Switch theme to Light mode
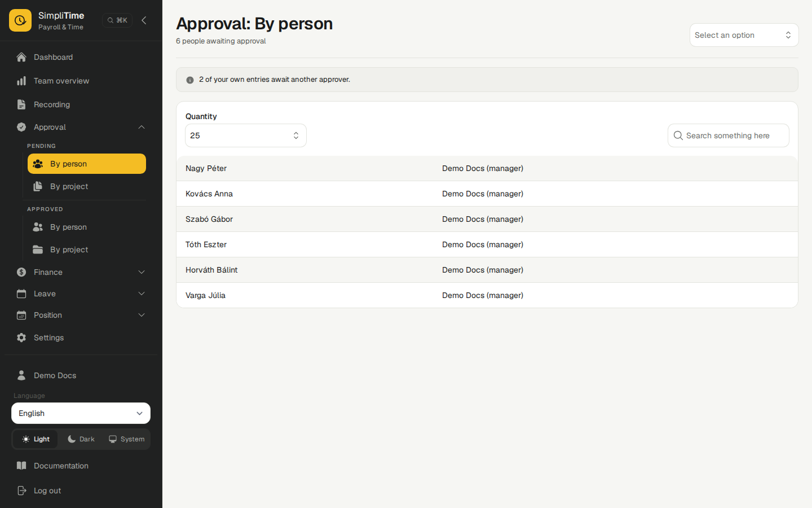 [36, 439]
